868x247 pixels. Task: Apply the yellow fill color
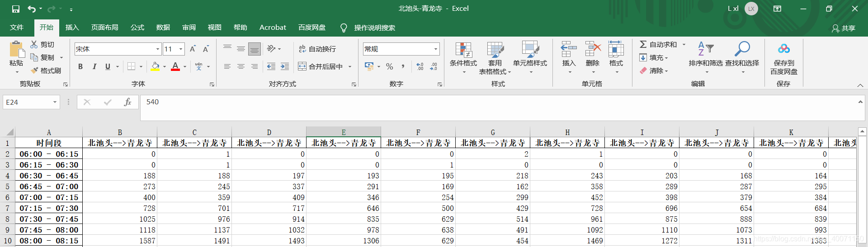pyautogui.click(x=155, y=66)
